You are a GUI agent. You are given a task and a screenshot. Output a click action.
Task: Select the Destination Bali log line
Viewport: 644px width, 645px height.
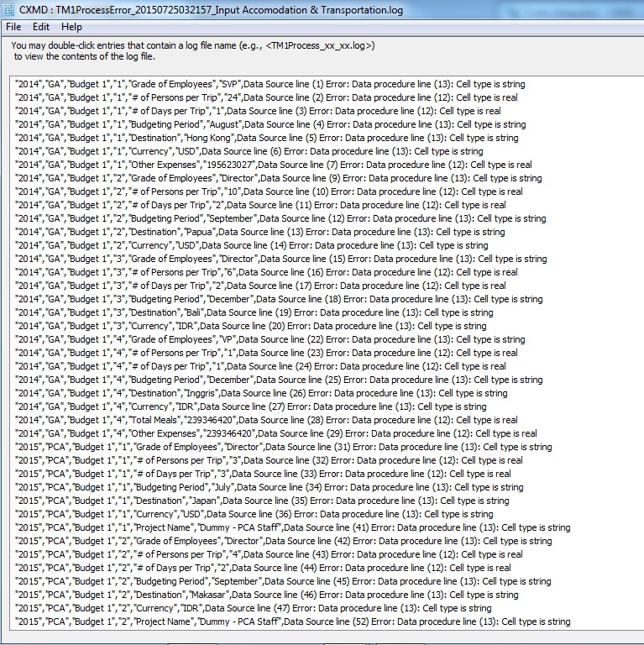(254, 312)
